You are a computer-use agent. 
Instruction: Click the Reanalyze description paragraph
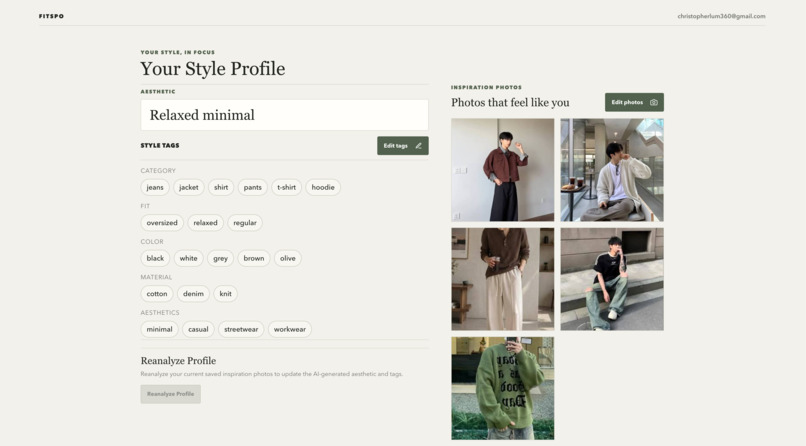271,374
